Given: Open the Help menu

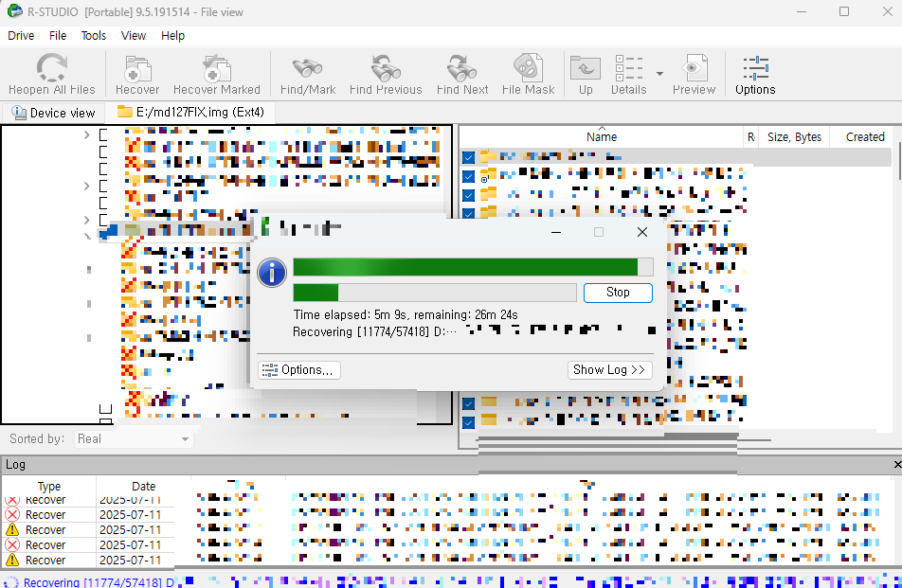Looking at the screenshot, I should [172, 36].
